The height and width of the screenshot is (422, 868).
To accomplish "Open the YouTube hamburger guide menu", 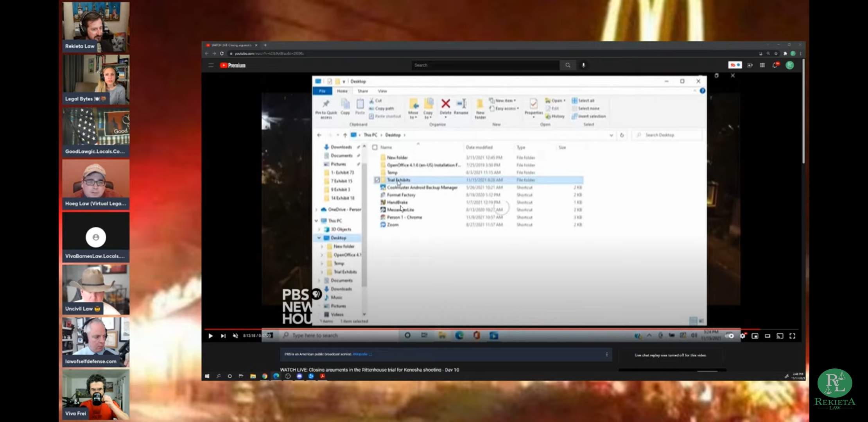I will (211, 65).
